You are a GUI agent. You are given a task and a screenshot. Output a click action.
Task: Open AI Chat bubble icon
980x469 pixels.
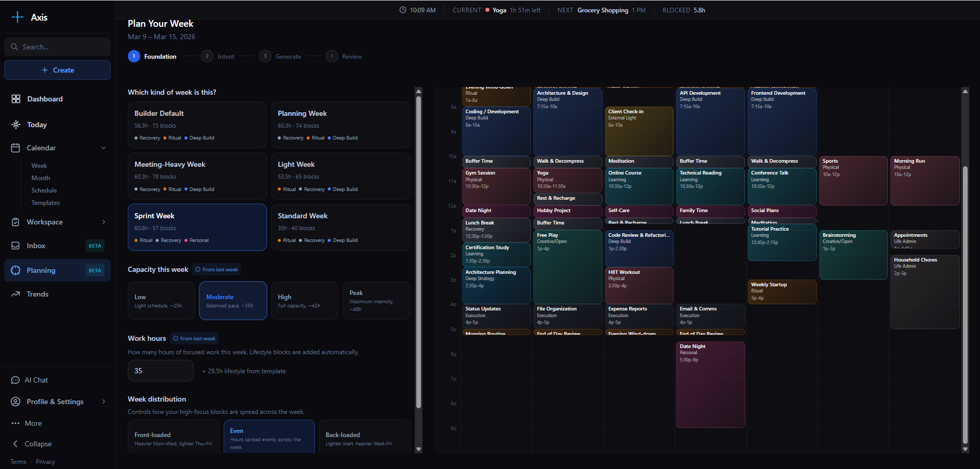[15, 380]
